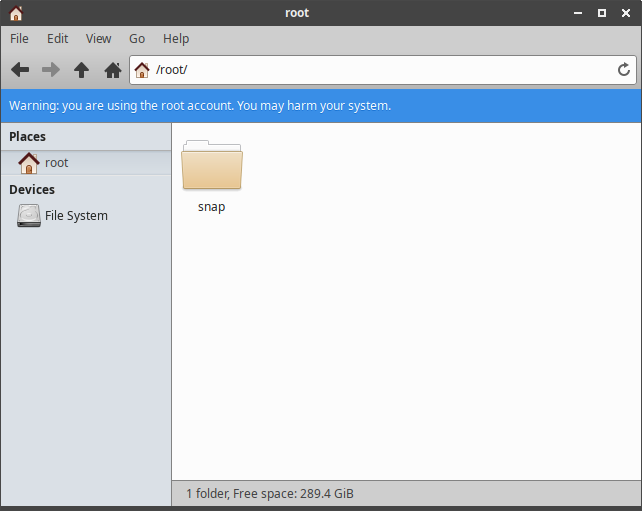Click the Places section header
642x511 pixels.
pos(27,136)
